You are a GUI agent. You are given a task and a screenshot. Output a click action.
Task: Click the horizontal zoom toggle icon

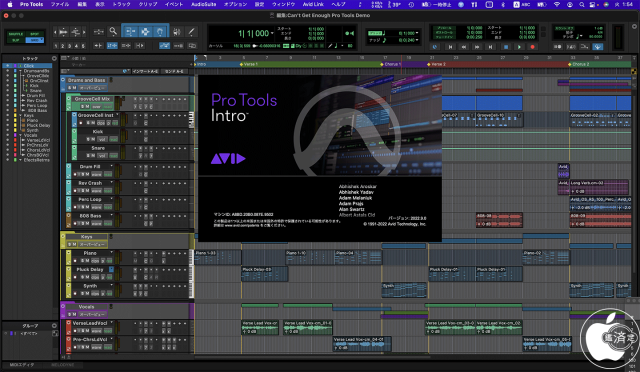[x=98, y=31]
